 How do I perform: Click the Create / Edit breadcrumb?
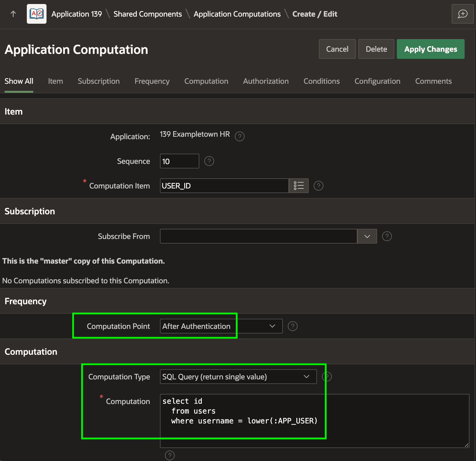pos(315,14)
